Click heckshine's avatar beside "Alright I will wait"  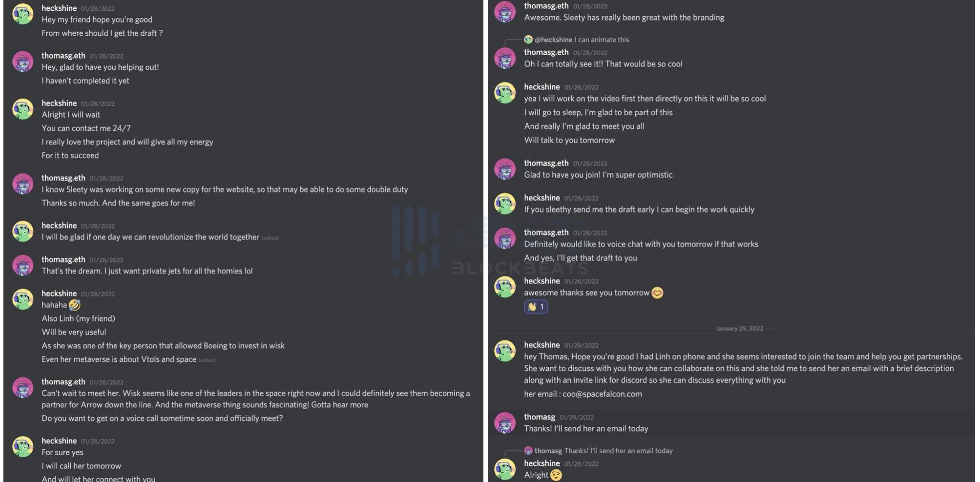(22, 109)
